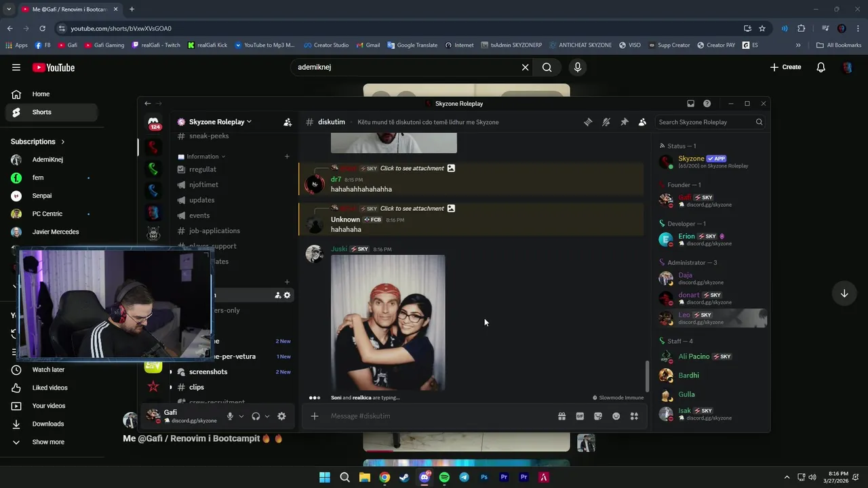Open PC Centric subscription channel
Image resolution: width=868 pixels, height=488 pixels.
(51, 213)
